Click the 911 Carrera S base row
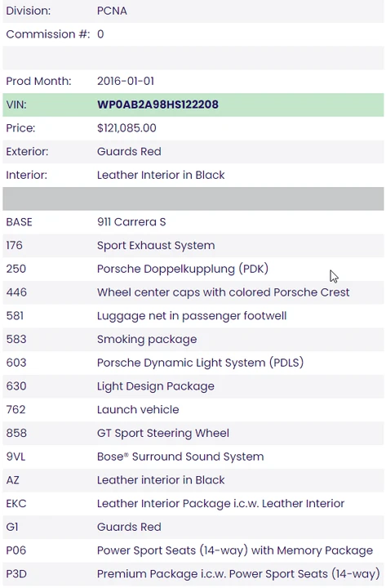 tap(193, 222)
